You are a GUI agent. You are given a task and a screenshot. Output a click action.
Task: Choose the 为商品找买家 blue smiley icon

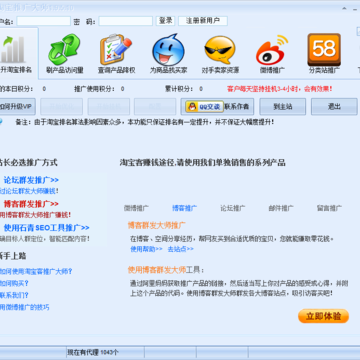(168, 49)
